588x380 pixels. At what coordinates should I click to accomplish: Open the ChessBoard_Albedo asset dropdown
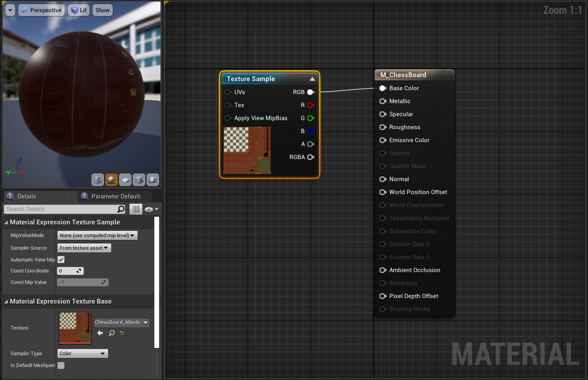[122, 323]
